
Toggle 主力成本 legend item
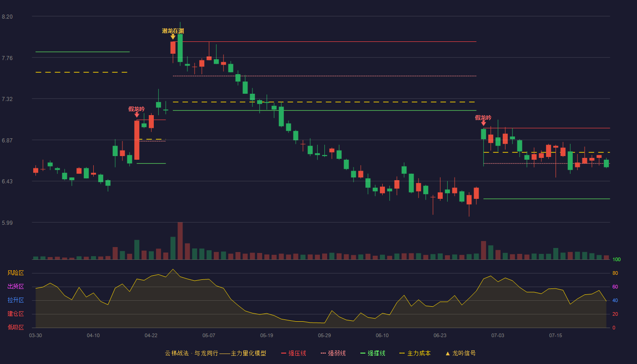coord(415,353)
